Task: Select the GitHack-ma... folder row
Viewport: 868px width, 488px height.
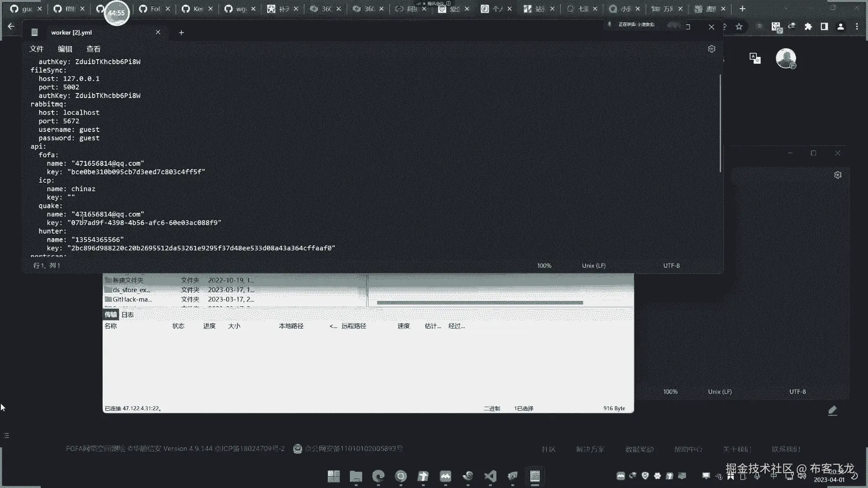Action: (x=132, y=299)
